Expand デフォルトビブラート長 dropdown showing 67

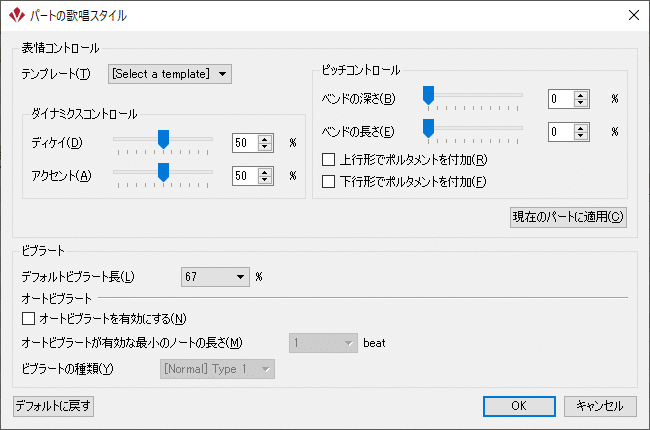pyautogui.click(x=215, y=277)
